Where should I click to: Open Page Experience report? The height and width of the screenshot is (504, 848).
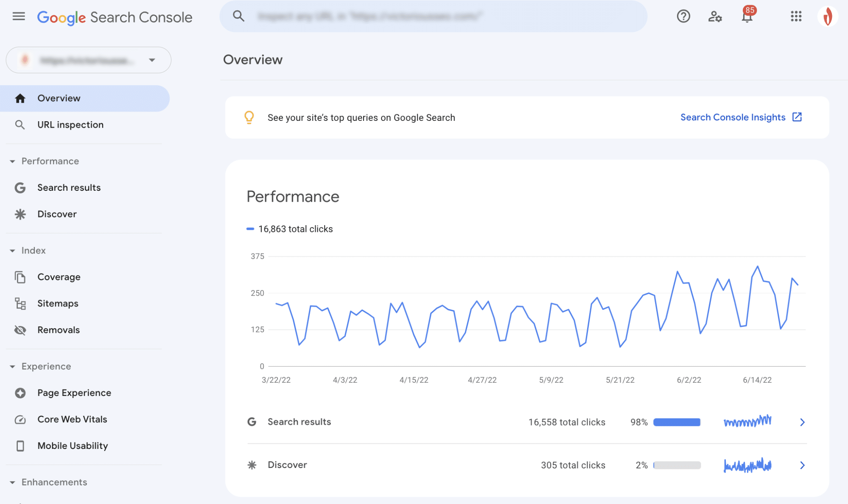[85, 393]
